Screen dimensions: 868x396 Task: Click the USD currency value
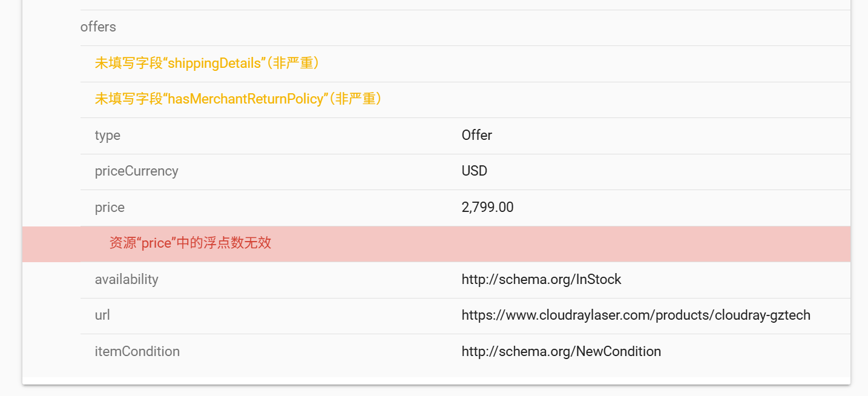point(474,171)
